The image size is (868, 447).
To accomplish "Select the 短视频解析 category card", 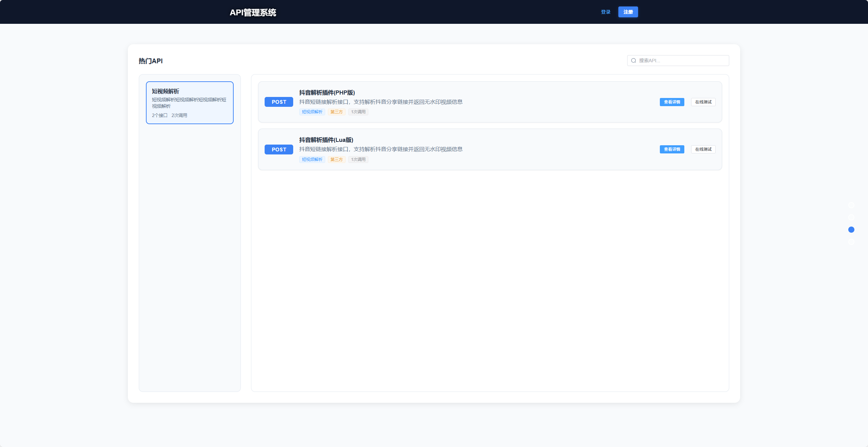I will click(190, 103).
